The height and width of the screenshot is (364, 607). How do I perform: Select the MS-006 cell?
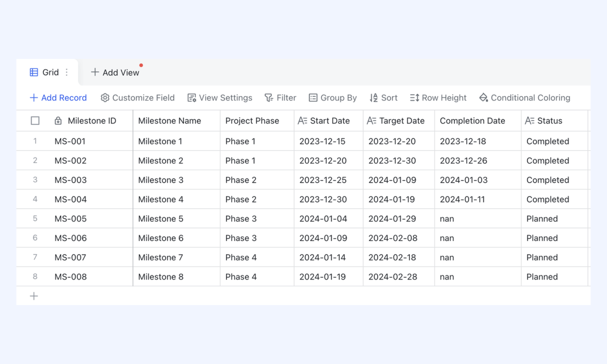(92, 238)
